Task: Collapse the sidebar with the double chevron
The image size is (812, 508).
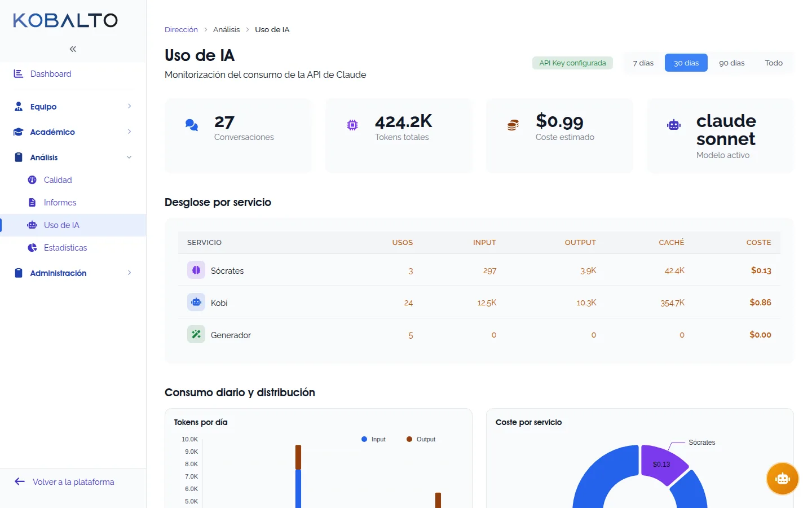Action: 73,49
